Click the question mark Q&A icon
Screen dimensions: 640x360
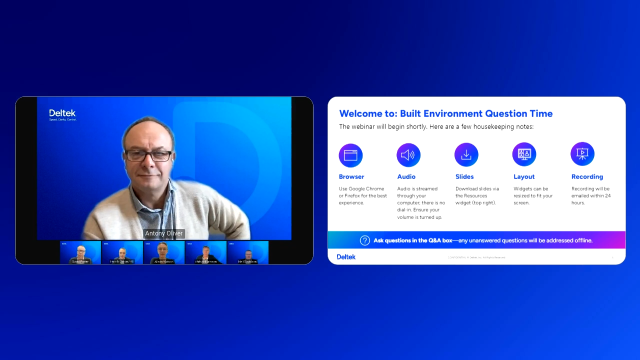pyautogui.click(x=364, y=240)
